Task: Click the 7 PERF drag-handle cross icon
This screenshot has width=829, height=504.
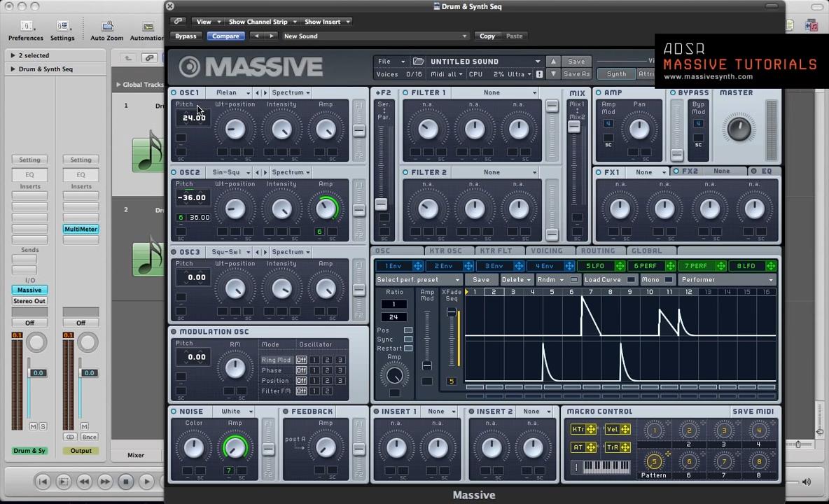Action: tap(720, 266)
